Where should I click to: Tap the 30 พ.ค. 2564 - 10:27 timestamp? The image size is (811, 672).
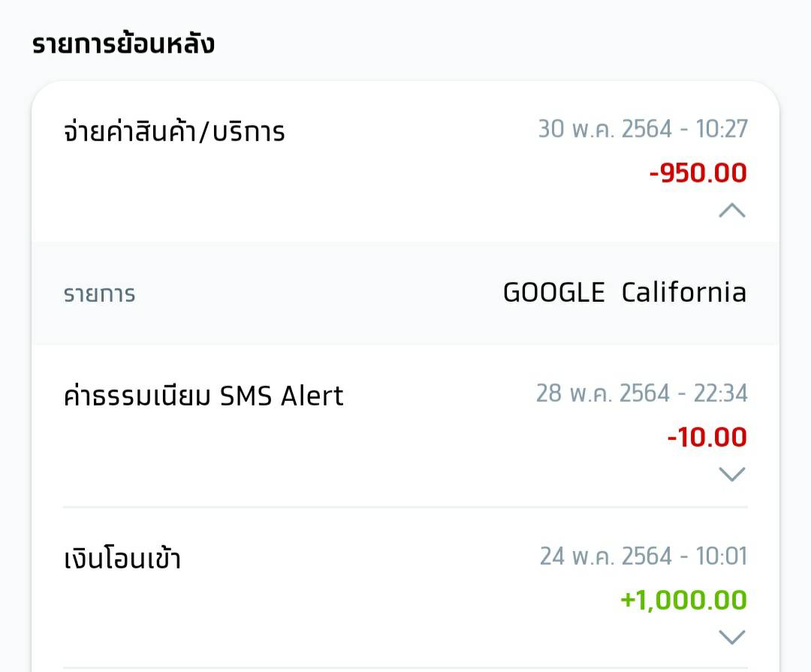[642, 129]
